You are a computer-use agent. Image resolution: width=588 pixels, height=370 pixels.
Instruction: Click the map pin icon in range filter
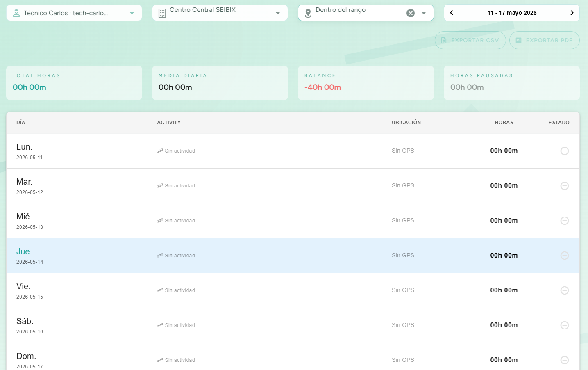pos(308,14)
